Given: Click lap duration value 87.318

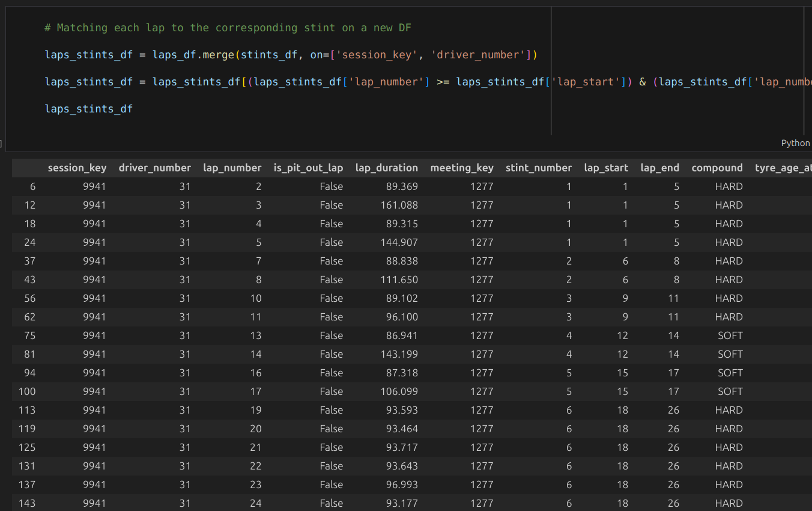Looking at the screenshot, I should click(x=402, y=373).
